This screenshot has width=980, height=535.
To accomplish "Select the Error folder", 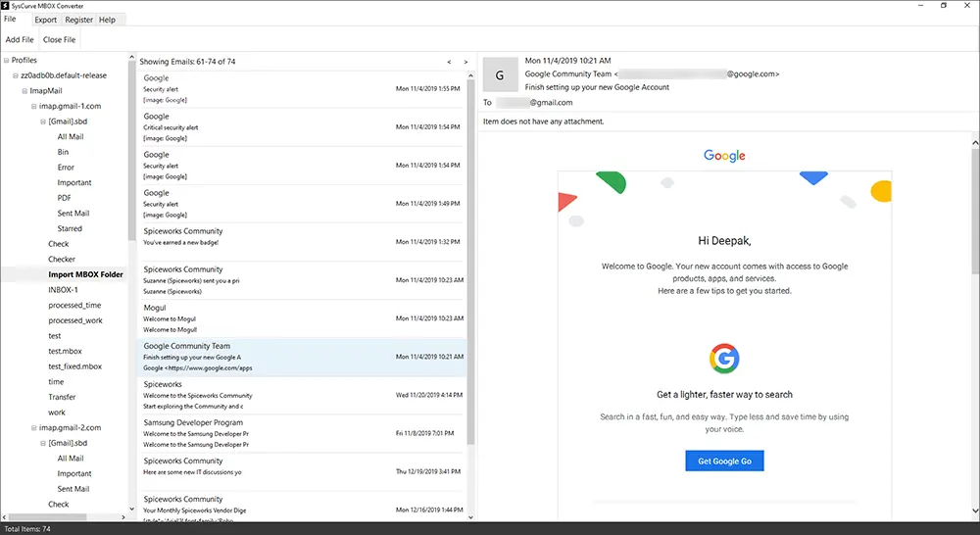I will (66, 168).
